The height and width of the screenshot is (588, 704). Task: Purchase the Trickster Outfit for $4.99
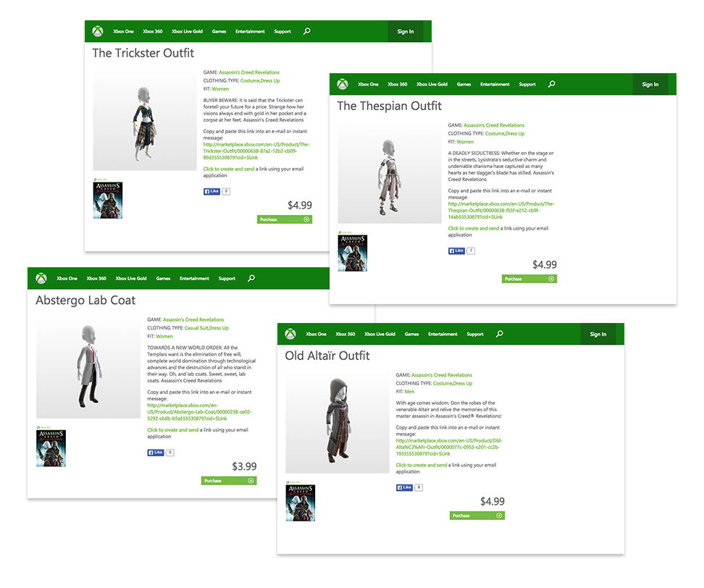click(x=285, y=219)
